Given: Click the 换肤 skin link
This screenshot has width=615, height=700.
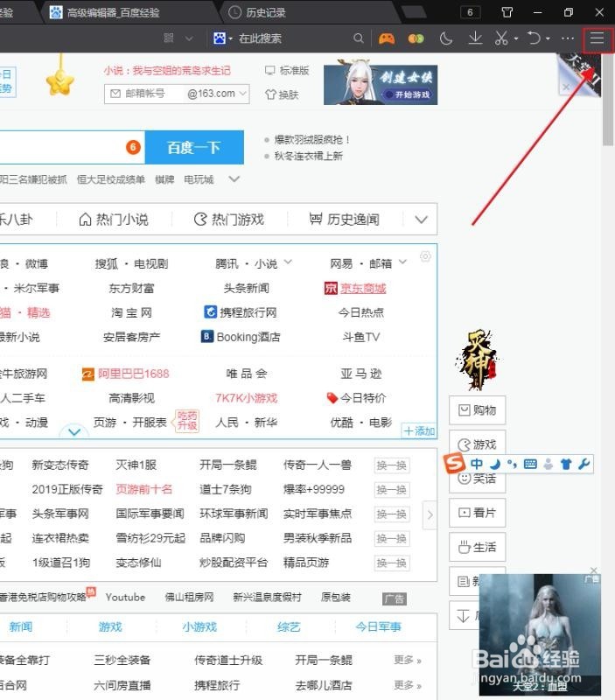Looking at the screenshot, I should click(282, 94).
